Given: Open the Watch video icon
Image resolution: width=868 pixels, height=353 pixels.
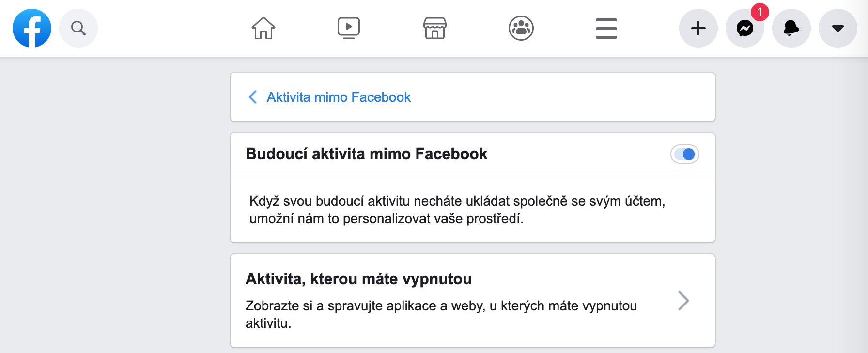Looking at the screenshot, I should click(349, 28).
